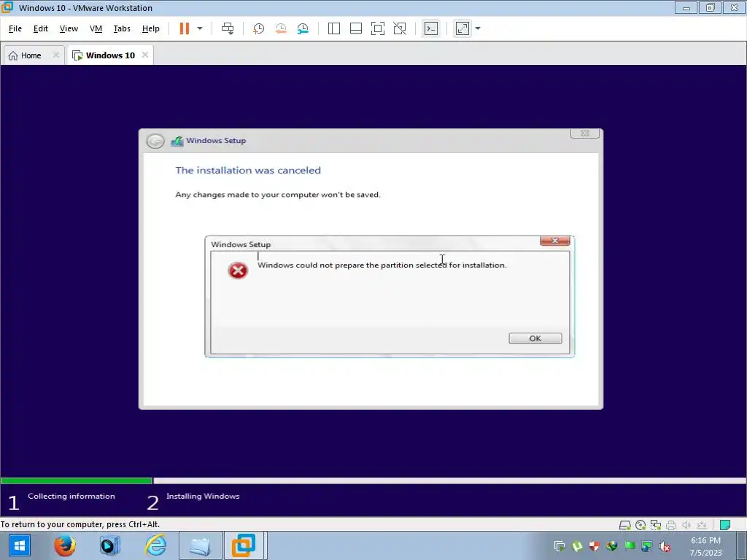This screenshot has width=747, height=560.
Task: Open File Explorer from the taskbar
Action: pos(200,545)
